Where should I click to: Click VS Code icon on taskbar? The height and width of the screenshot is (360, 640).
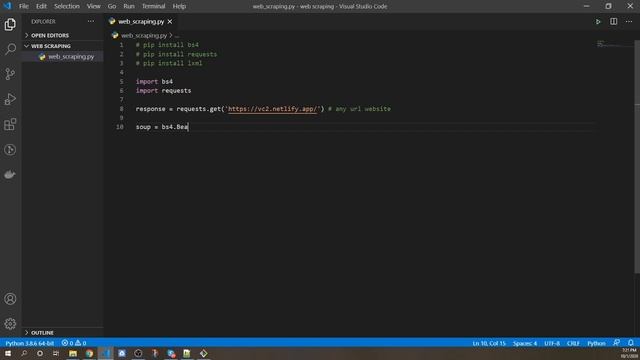pyautogui.click(x=106, y=353)
